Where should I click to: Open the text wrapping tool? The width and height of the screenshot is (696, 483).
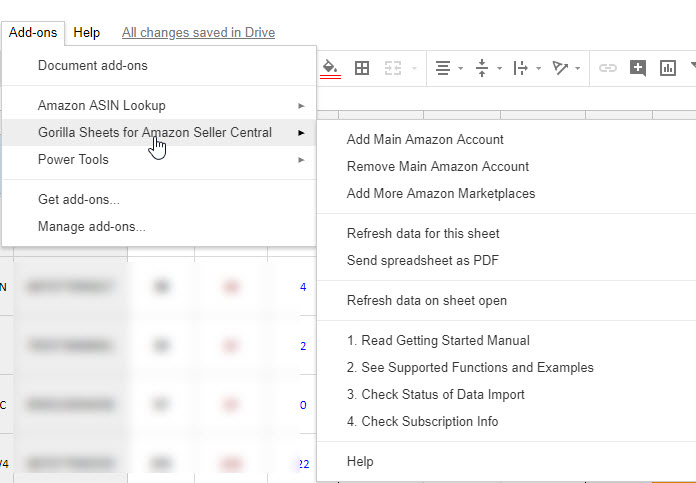coord(524,68)
